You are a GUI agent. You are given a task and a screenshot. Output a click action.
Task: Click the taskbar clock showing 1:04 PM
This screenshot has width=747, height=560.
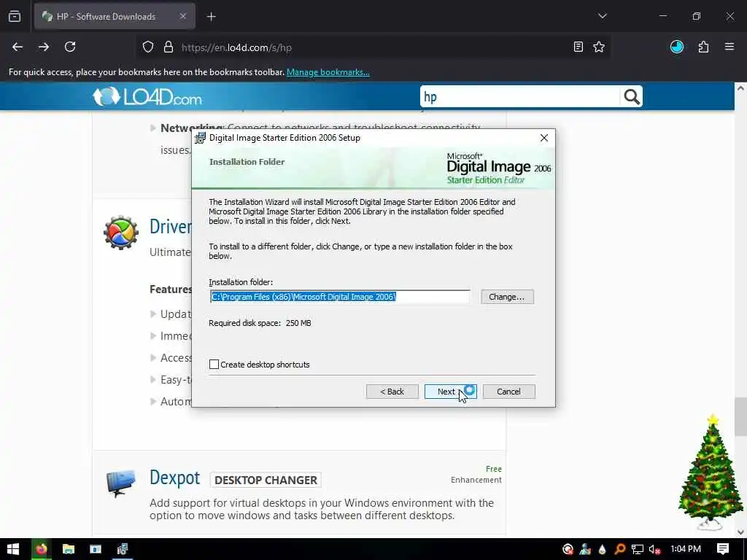pos(686,549)
